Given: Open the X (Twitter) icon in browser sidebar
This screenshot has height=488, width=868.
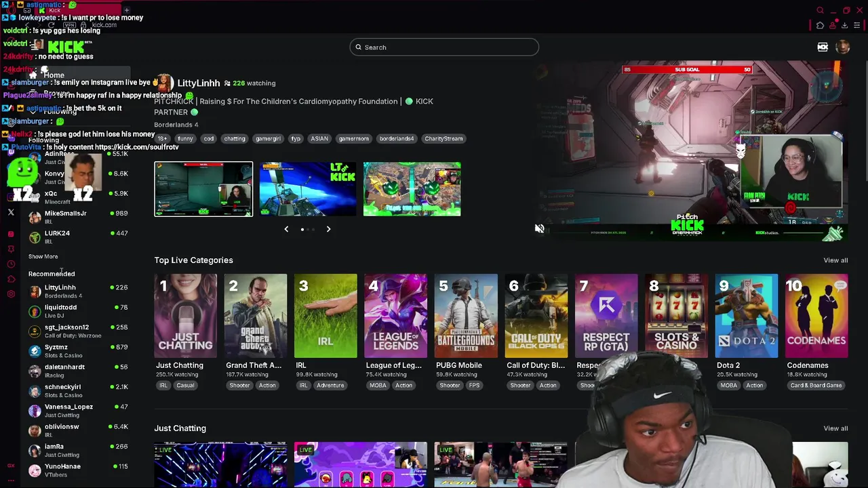Looking at the screenshot, I should point(11,212).
